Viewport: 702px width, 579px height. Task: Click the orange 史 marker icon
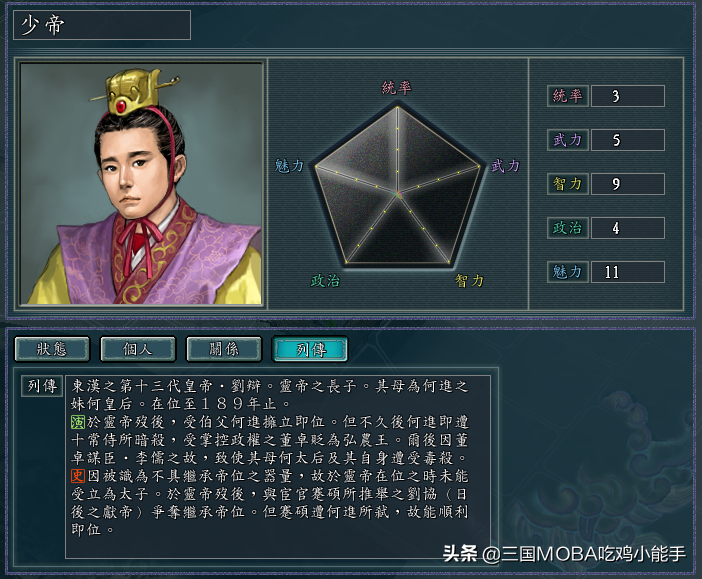coord(78,476)
